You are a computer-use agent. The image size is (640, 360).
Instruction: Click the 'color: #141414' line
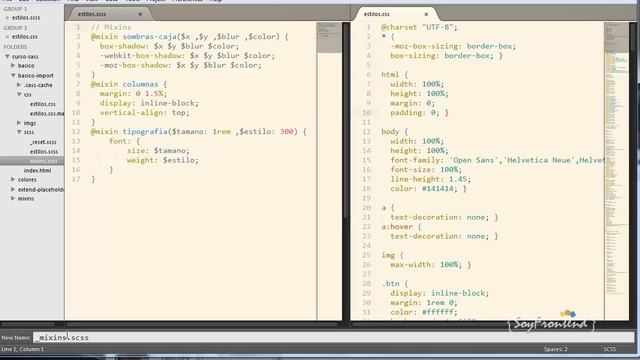click(428, 189)
